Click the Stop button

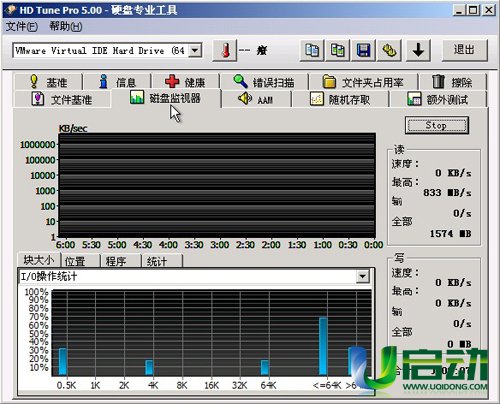pos(437,125)
